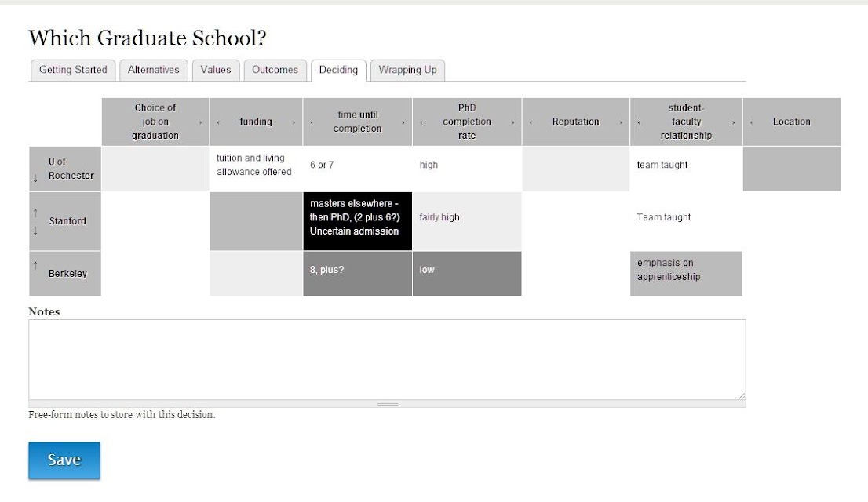Move Stanford row up arrow
868x502 pixels.
pos(35,213)
